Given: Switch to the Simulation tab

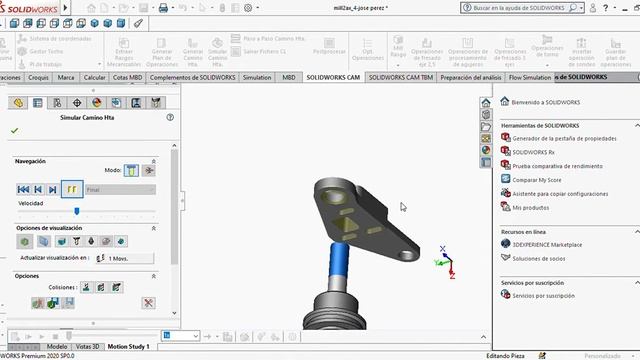Looking at the screenshot, I should click(257, 77).
